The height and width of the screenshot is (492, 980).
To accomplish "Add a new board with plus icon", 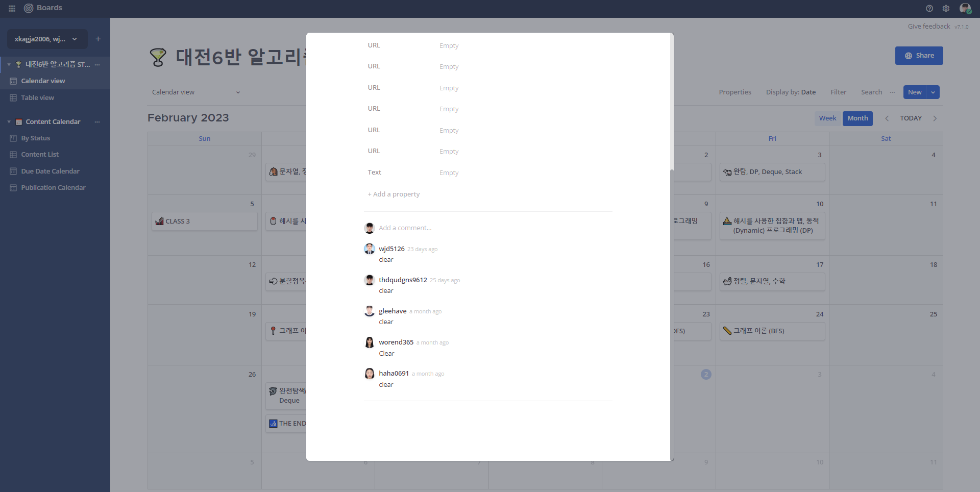I will (x=98, y=39).
